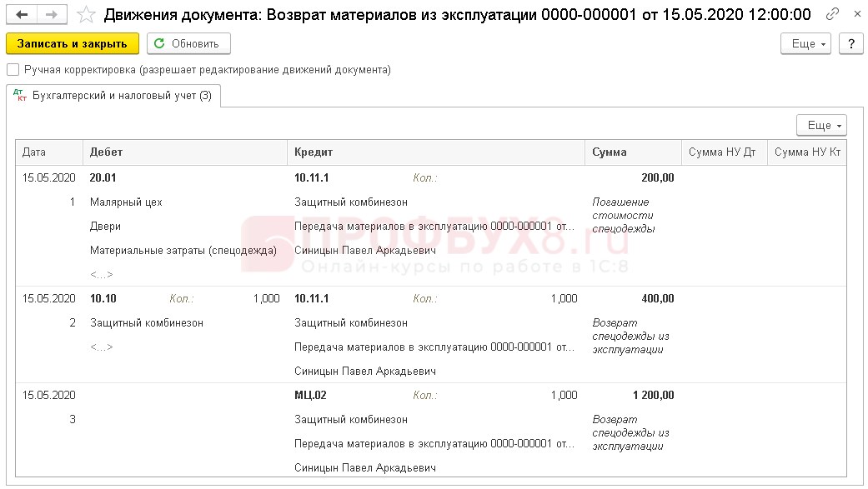This screenshot has height=489, width=868.
Task: Add document to favorites with star icon
Action: click(86, 15)
